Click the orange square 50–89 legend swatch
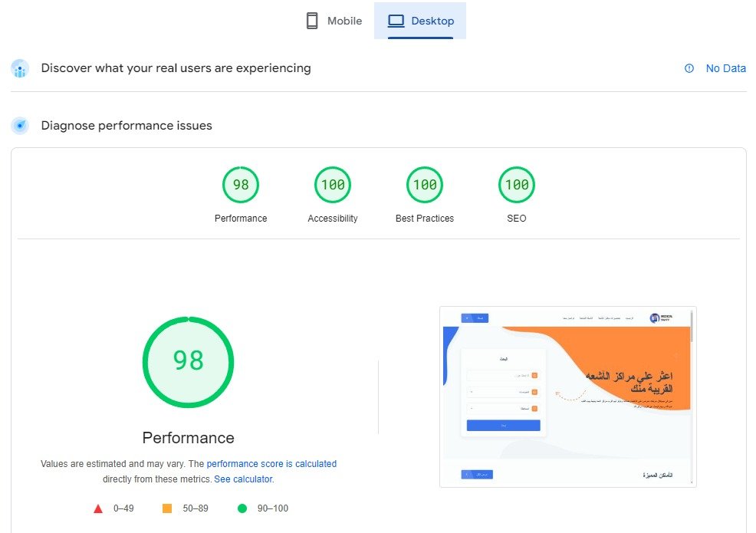Viewport: 756px width, 533px height. (167, 508)
